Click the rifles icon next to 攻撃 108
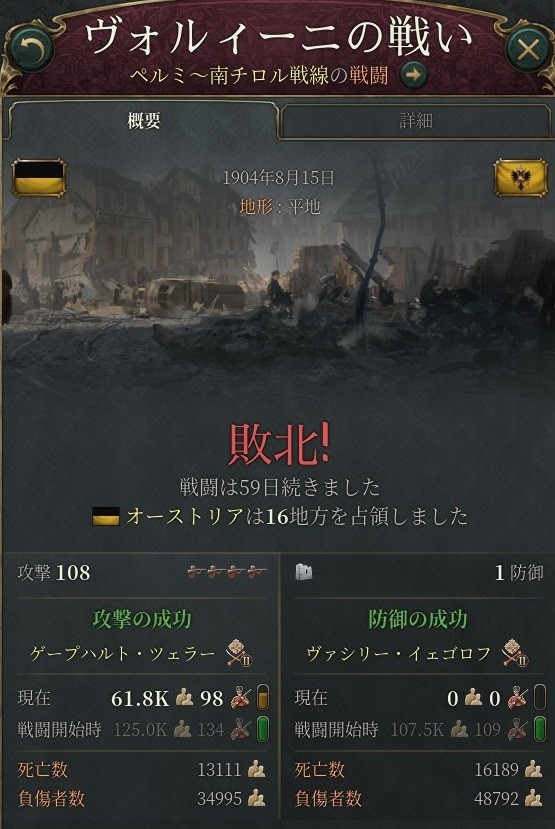Image resolution: width=555 pixels, height=829 pixels. (x=227, y=572)
